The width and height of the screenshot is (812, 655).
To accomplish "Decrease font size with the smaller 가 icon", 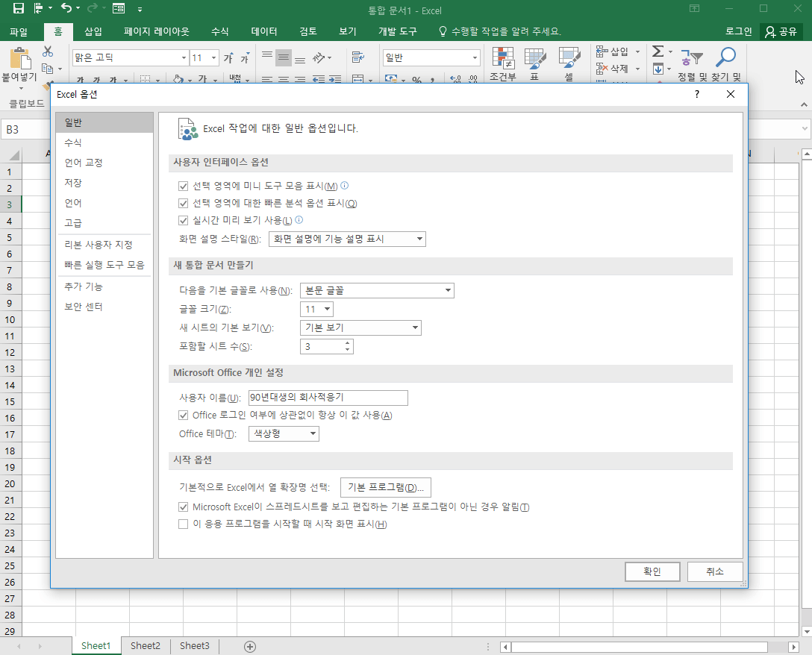I will (245, 57).
